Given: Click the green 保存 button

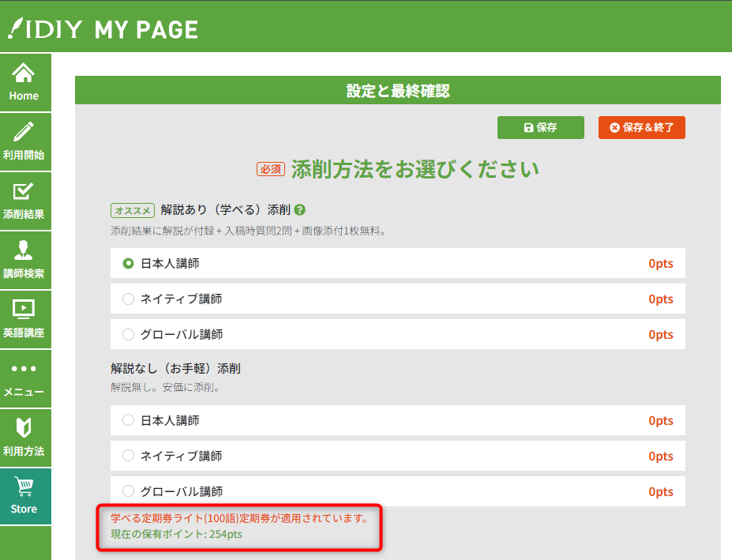Looking at the screenshot, I should point(540,127).
